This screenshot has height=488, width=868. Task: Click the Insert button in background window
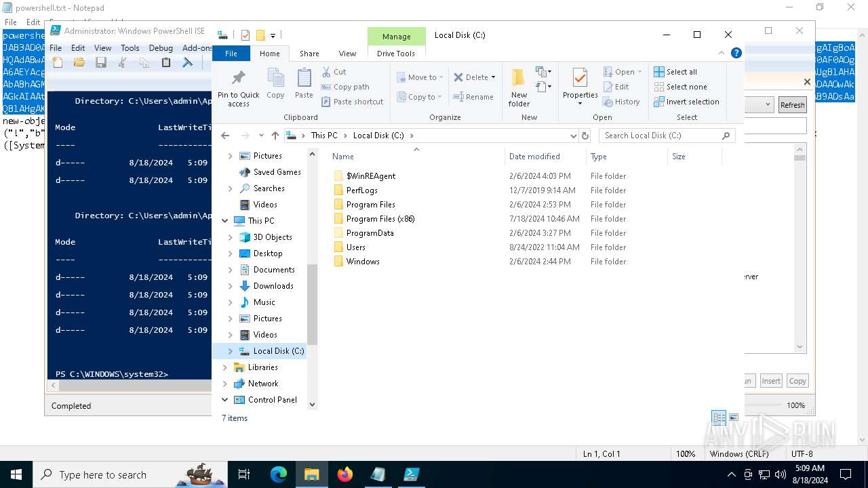pos(771,381)
